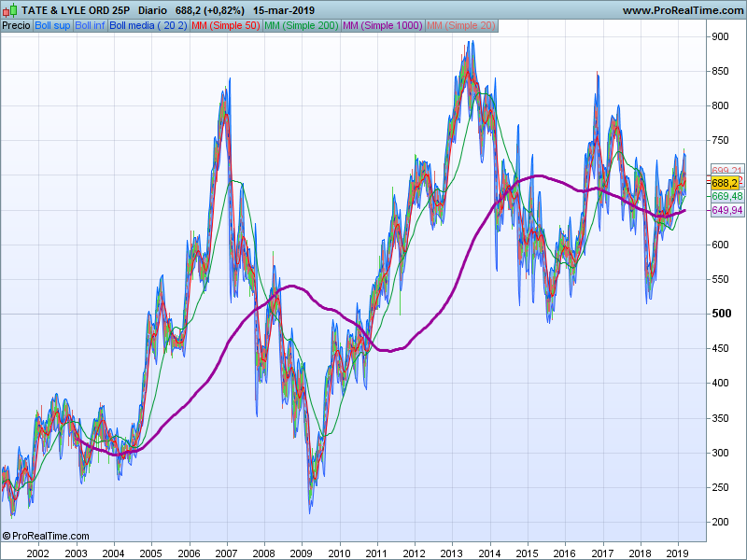Click the 2008 year label on the time axis

(x=264, y=553)
